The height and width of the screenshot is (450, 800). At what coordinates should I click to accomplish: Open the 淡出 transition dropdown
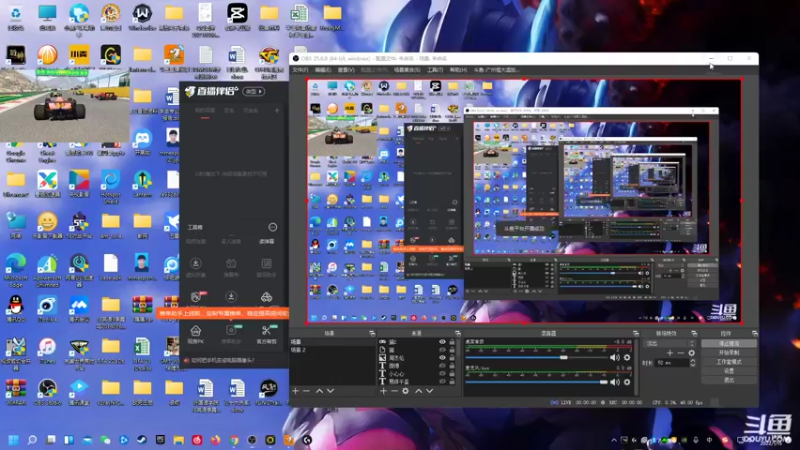point(669,343)
